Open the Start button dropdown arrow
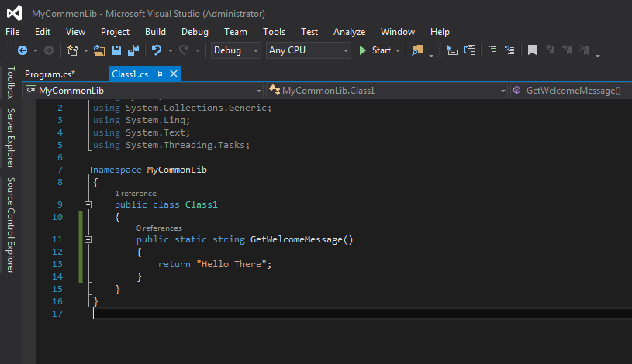The image size is (632, 364). [x=398, y=51]
